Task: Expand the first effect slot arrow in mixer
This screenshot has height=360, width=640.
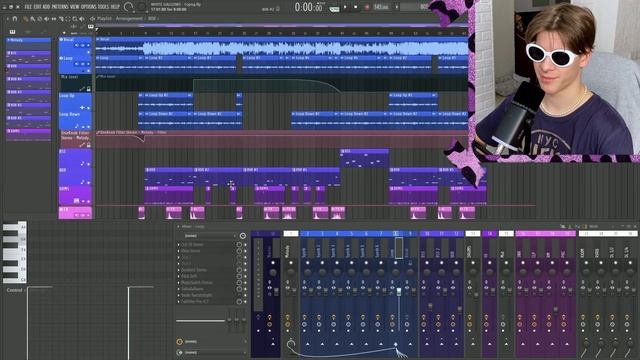Action: 178,244
